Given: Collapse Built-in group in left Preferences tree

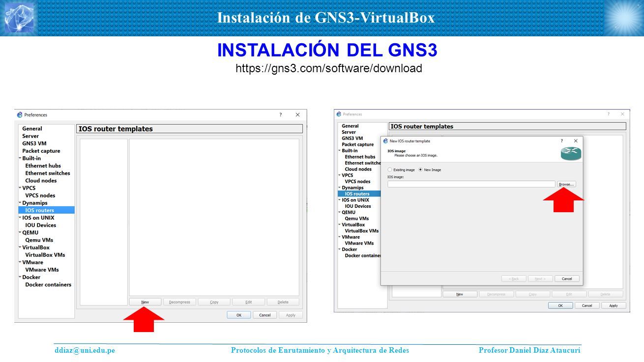Looking at the screenshot, I should click(20, 158).
